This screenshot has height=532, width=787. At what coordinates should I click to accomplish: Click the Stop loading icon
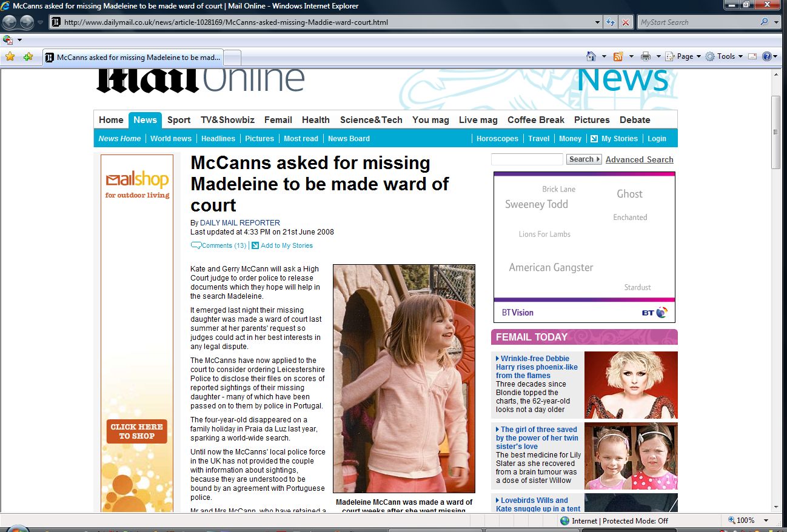[626, 22]
